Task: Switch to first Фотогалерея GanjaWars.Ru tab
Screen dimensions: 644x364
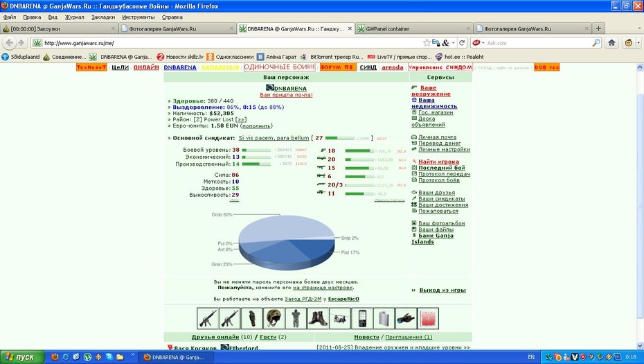Action: pos(177,28)
